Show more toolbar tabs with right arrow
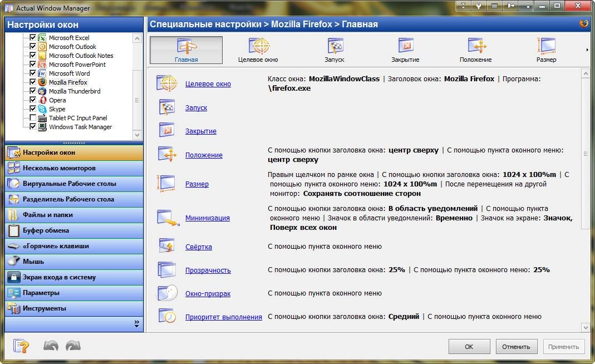This screenshot has height=364, width=595. [x=587, y=50]
